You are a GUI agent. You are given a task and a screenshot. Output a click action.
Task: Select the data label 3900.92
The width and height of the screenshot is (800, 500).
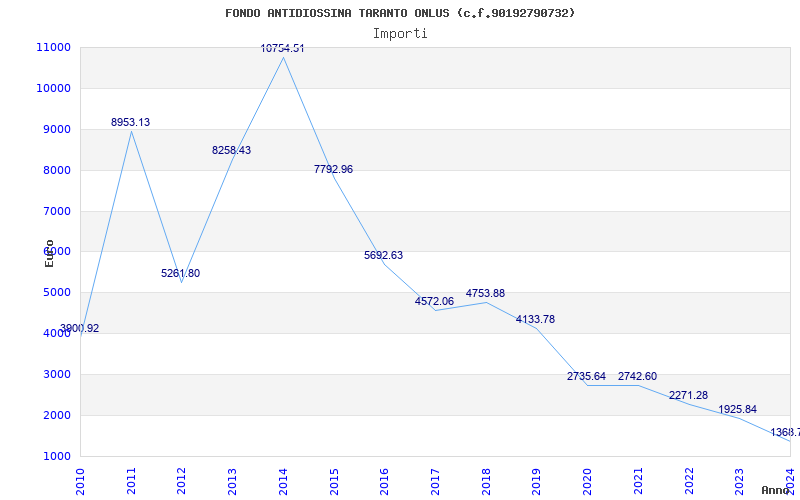coord(80,329)
